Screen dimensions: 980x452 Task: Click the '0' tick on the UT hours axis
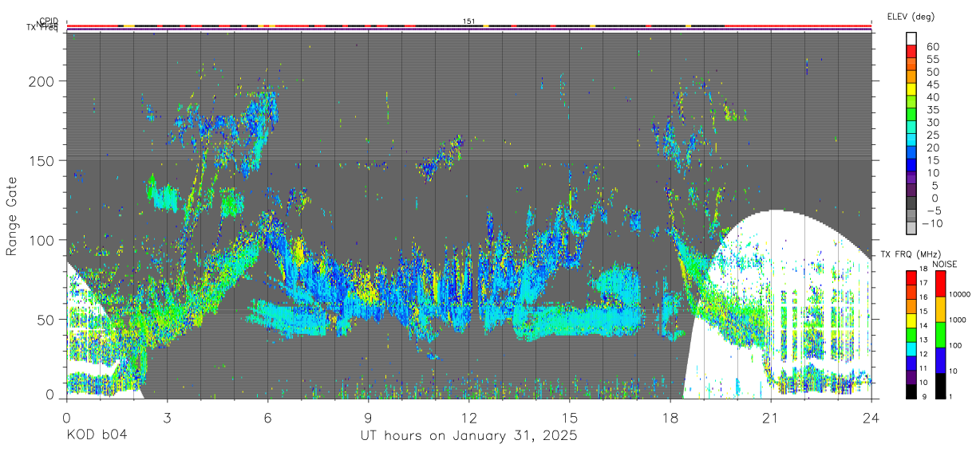66,416
